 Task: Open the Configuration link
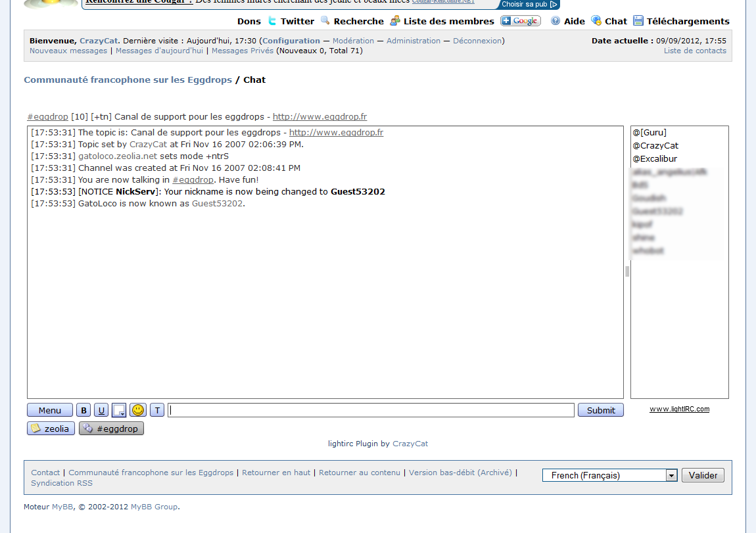[x=291, y=41]
